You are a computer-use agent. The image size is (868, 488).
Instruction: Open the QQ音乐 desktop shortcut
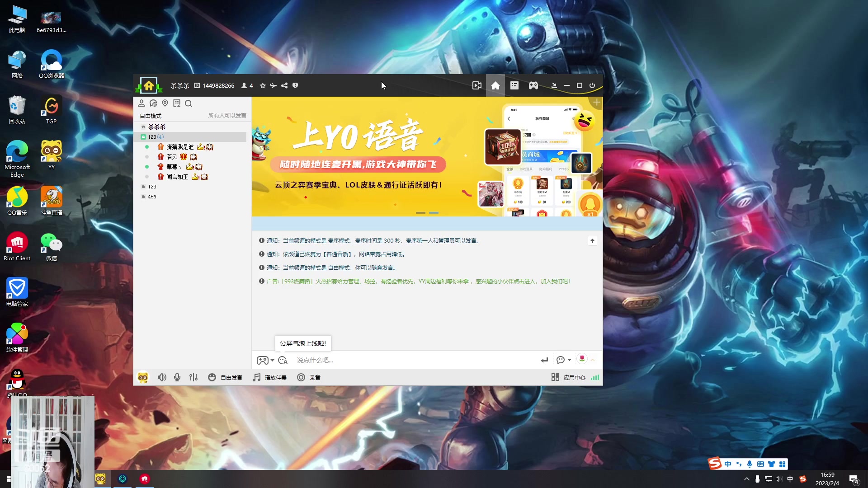coord(17,201)
